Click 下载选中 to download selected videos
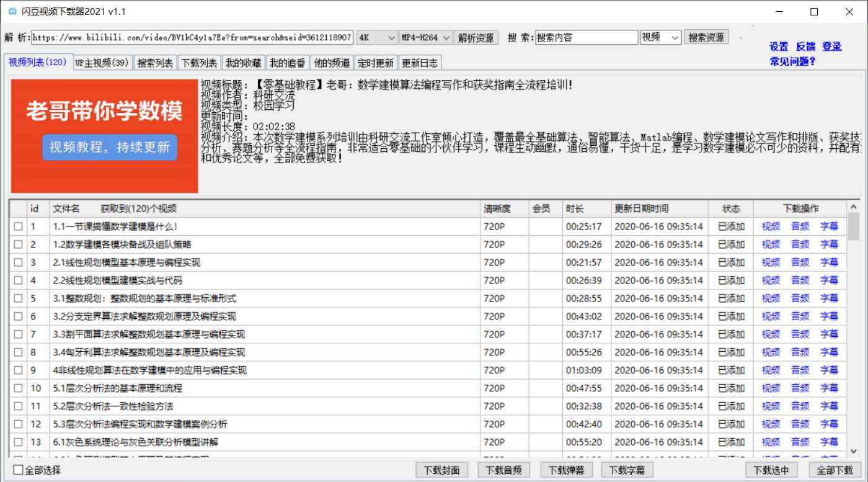Image resolution: width=868 pixels, height=482 pixels. point(771,470)
